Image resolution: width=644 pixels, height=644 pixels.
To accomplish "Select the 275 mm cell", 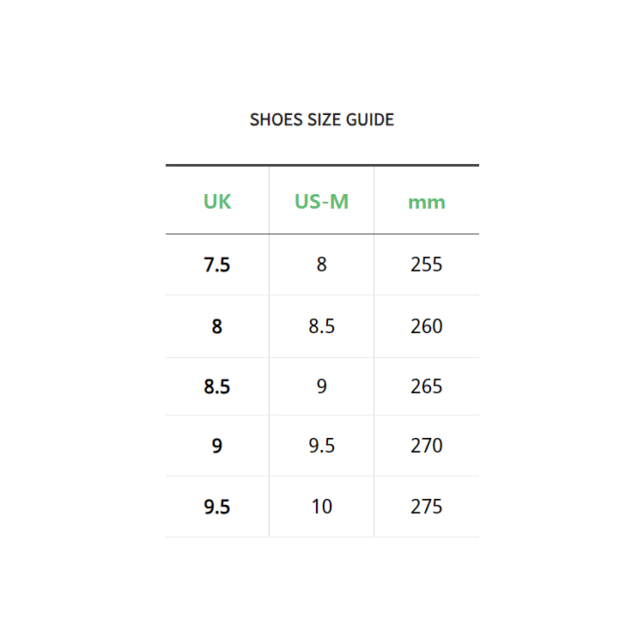I will tap(427, 507).
